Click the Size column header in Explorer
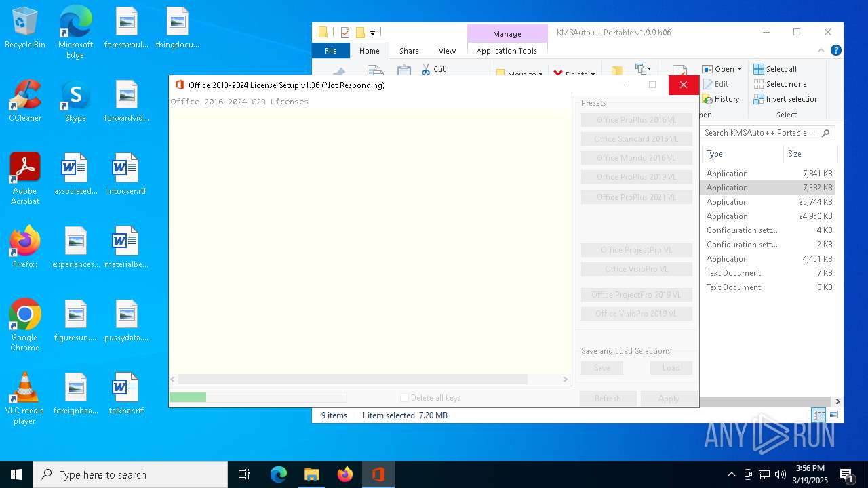 [x=810, y=154]
